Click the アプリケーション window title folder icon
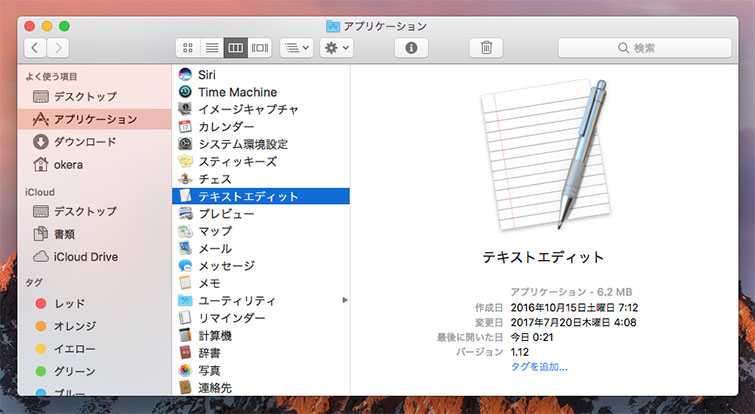Screen dimensions: 755x414 [x=333, y=26]
